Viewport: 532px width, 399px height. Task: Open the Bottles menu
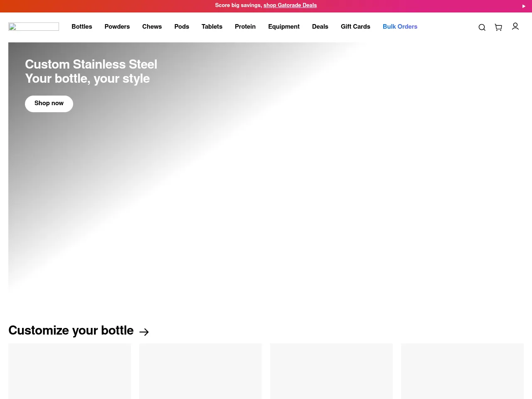pos(81,27)
